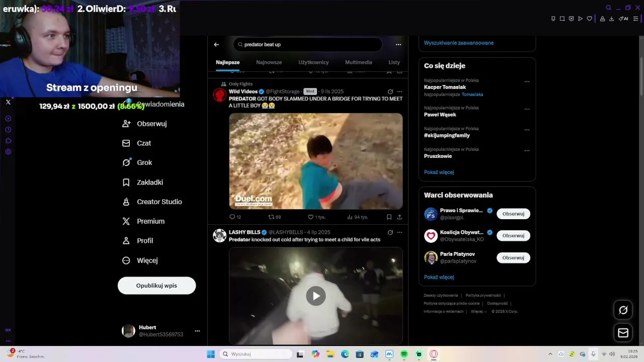Click Pokaż więcej under Warci obserwowania
The image size is (644, 362).
pos(439,277)
